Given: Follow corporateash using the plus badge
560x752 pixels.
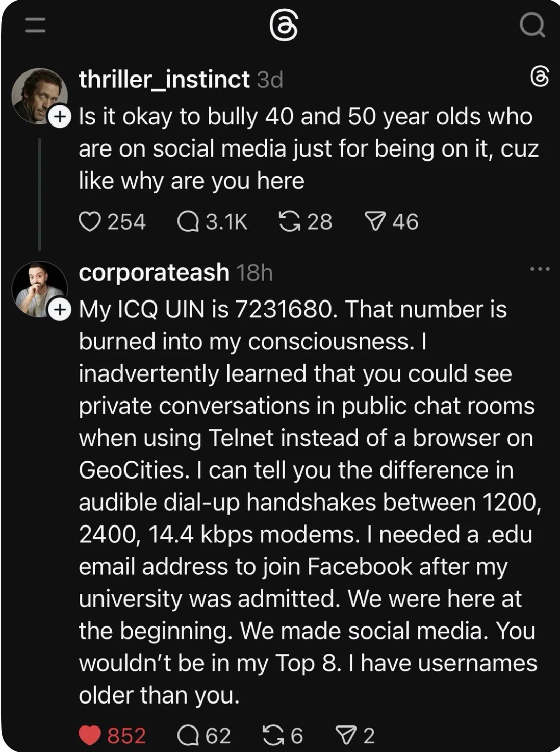Looking at the screenshot, I should click(60, 310).
